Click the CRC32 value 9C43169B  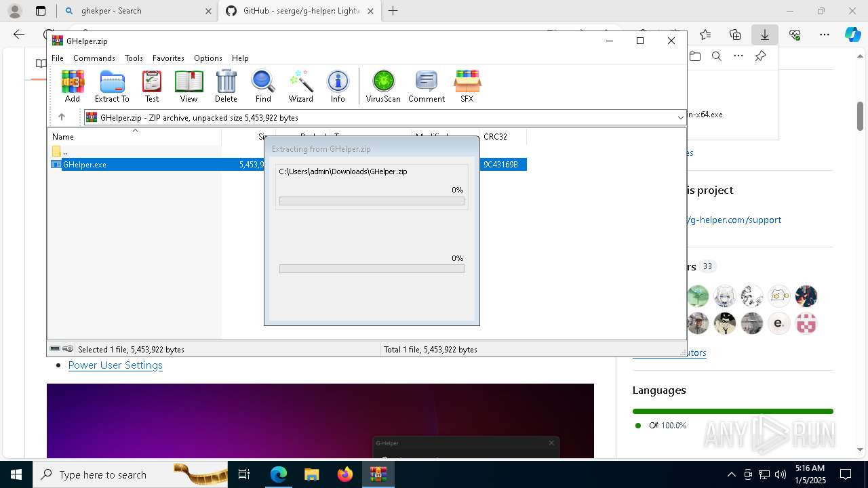pos(500,164)
